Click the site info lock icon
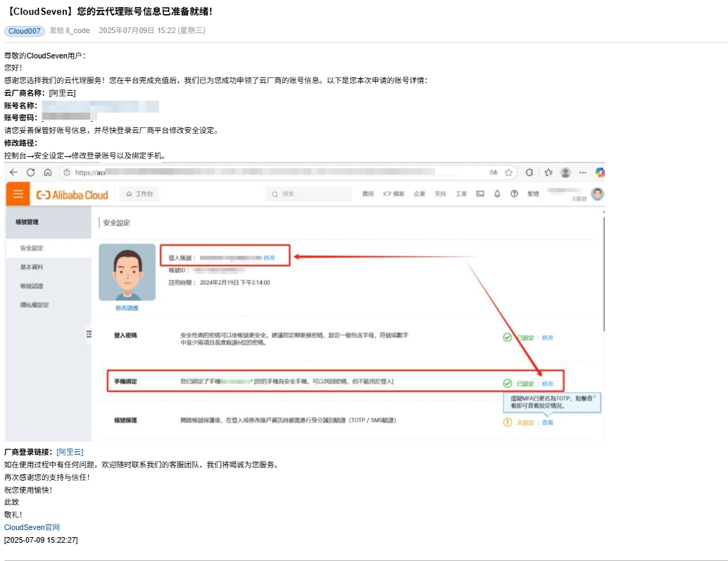Screen dimensions: 728x561 tap(67, 172)
